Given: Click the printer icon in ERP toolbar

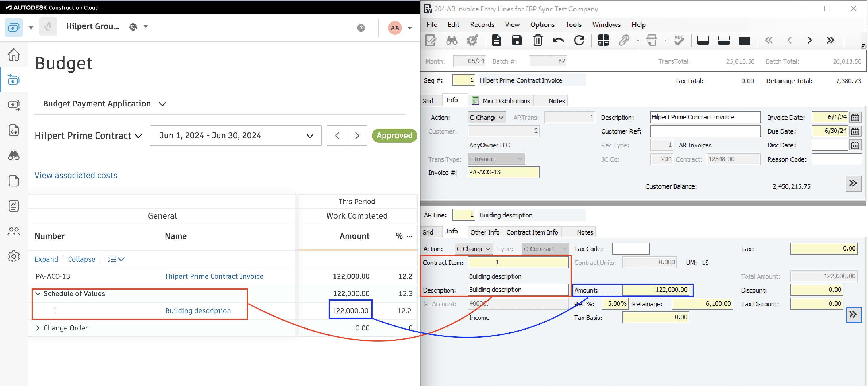Looking at the screenshot, I should [652, 40].
